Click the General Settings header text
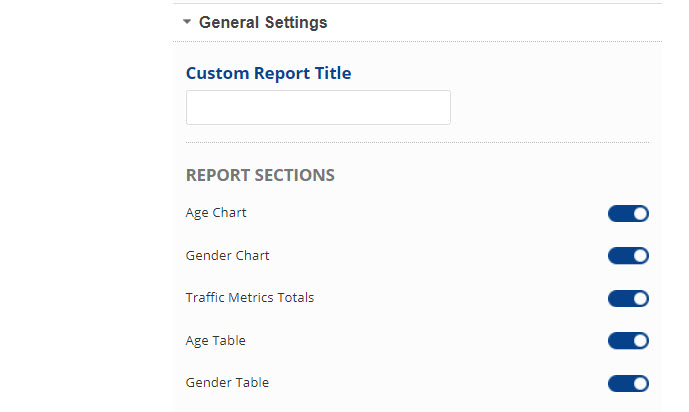689x412 pixels. [x=263, y=22]
